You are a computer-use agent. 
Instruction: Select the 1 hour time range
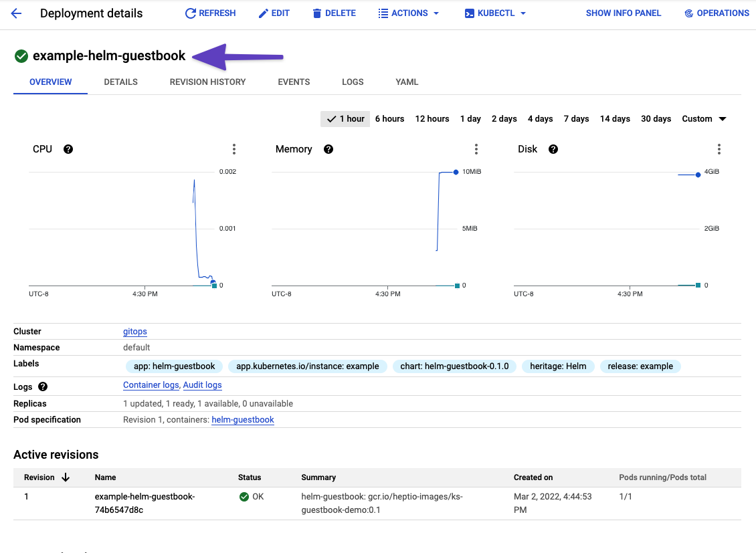345,118
